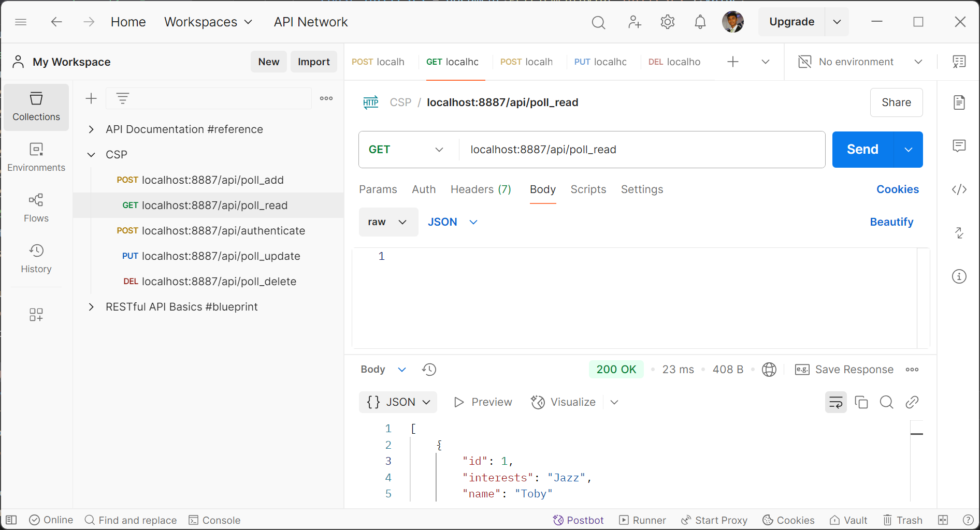Click the request URL input field
Image resolution: width=980 pixels, height=530 pixels.
click(641, 150)
